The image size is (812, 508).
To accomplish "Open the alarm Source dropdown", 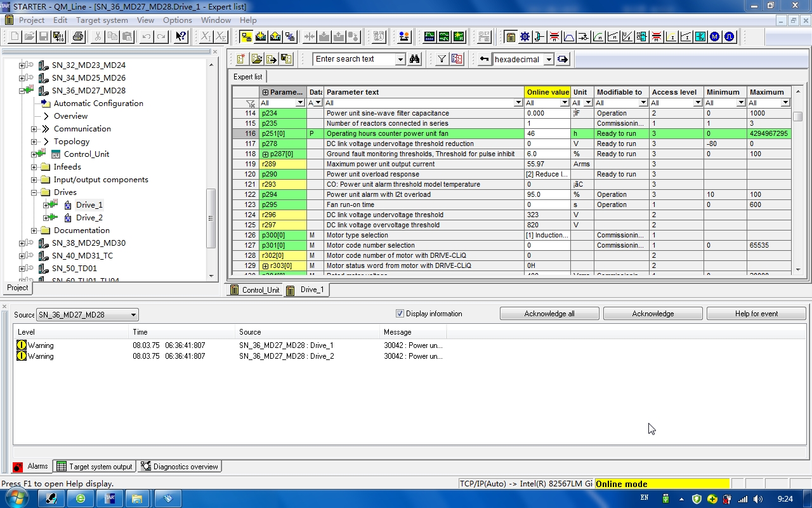I will coord(133,315).
